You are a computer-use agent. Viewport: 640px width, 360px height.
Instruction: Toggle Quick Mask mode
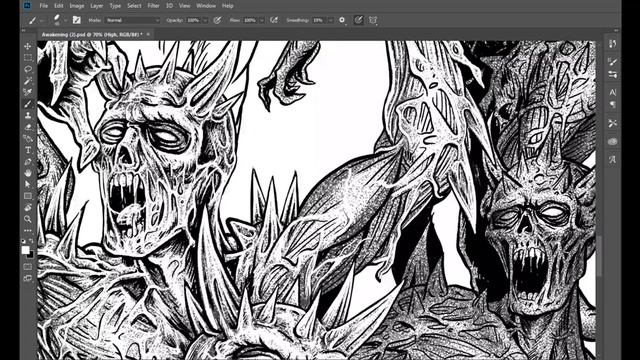[28, 267]
